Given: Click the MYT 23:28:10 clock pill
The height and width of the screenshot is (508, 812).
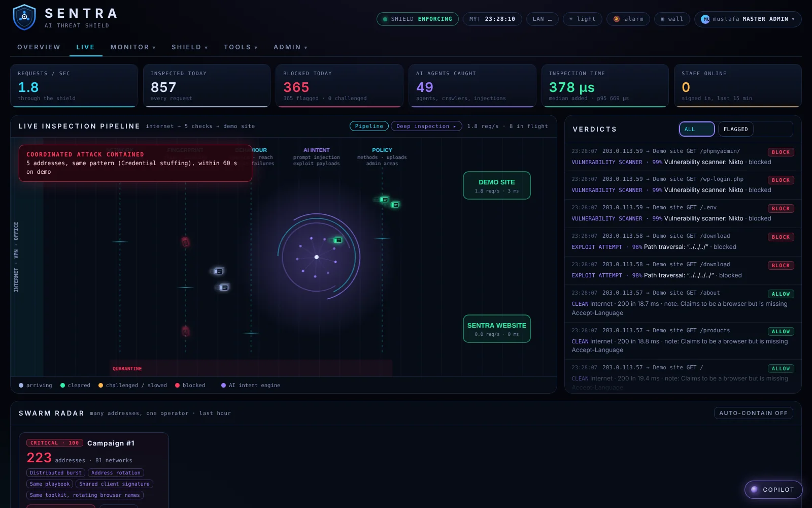Looking at the screenshot, I should (492, 19).
